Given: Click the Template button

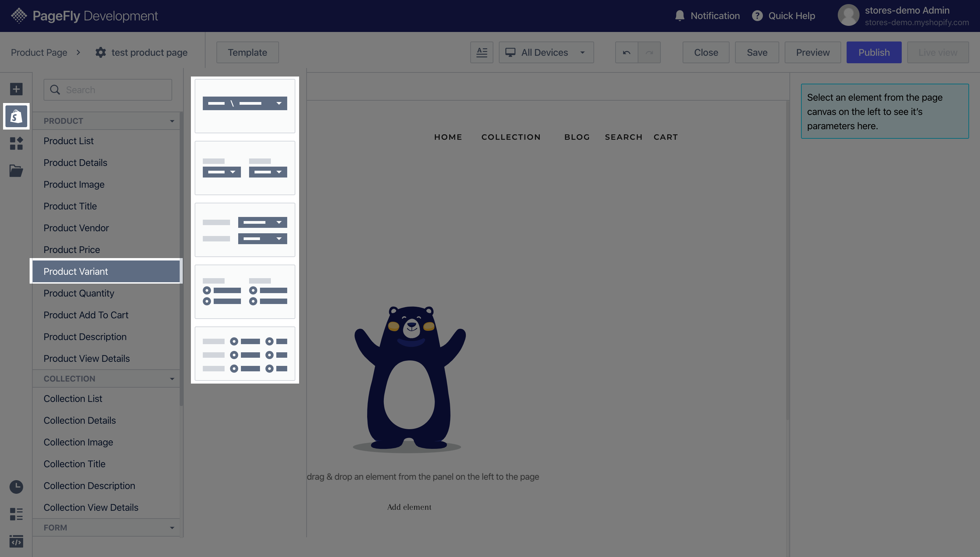Looking at the screenshot, I should click(248, 52).
